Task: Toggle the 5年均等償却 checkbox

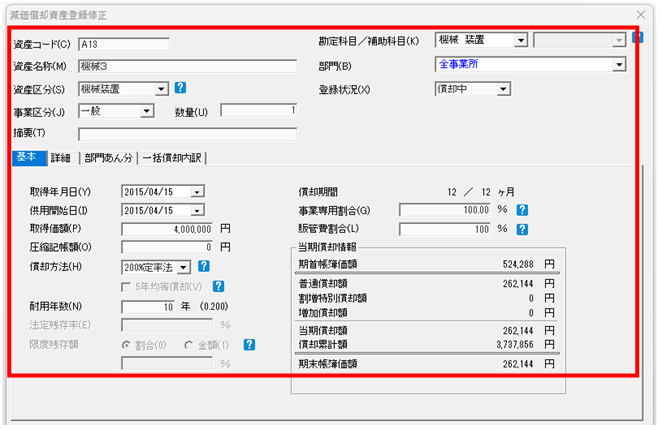Action: 126,287
